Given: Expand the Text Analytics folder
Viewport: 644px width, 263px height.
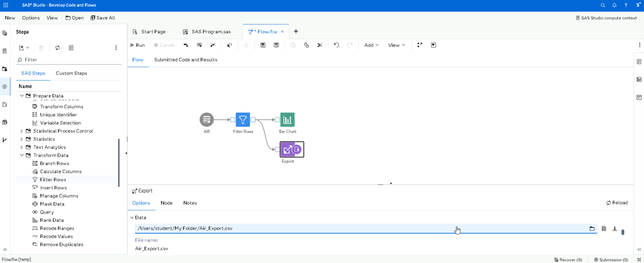Looking at the screenshot, I should click(22, 147).
